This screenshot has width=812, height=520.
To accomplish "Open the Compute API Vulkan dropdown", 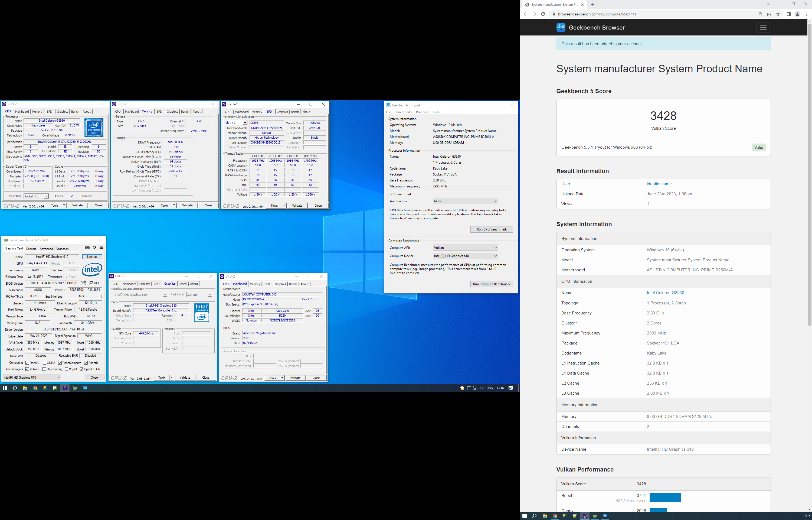I will pyautogui.click(x=465, y=248).
